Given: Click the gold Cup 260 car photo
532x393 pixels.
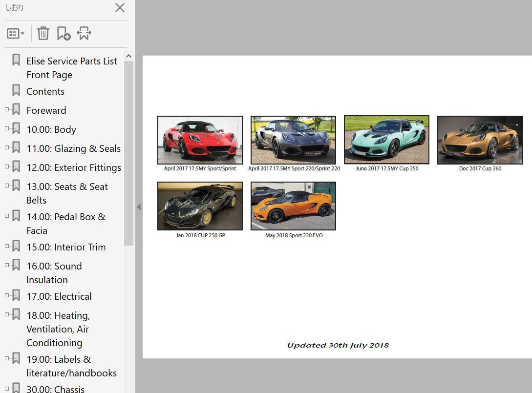Looking at the screenshot, I should click(480, 140).
